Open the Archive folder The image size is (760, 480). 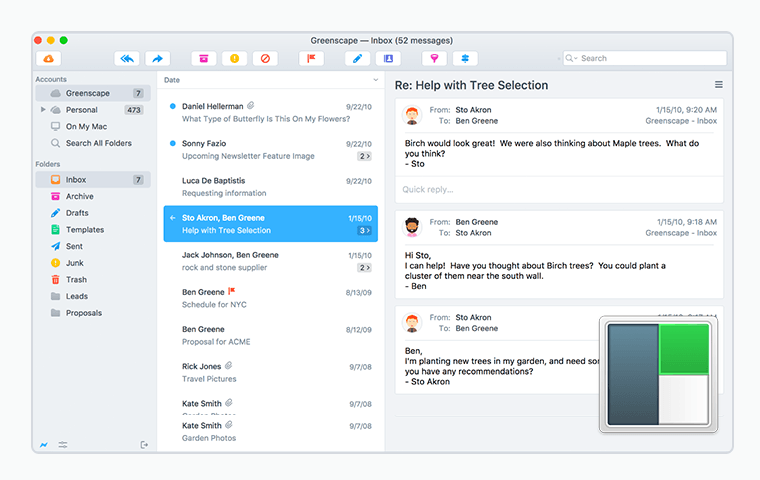point(93,196)
